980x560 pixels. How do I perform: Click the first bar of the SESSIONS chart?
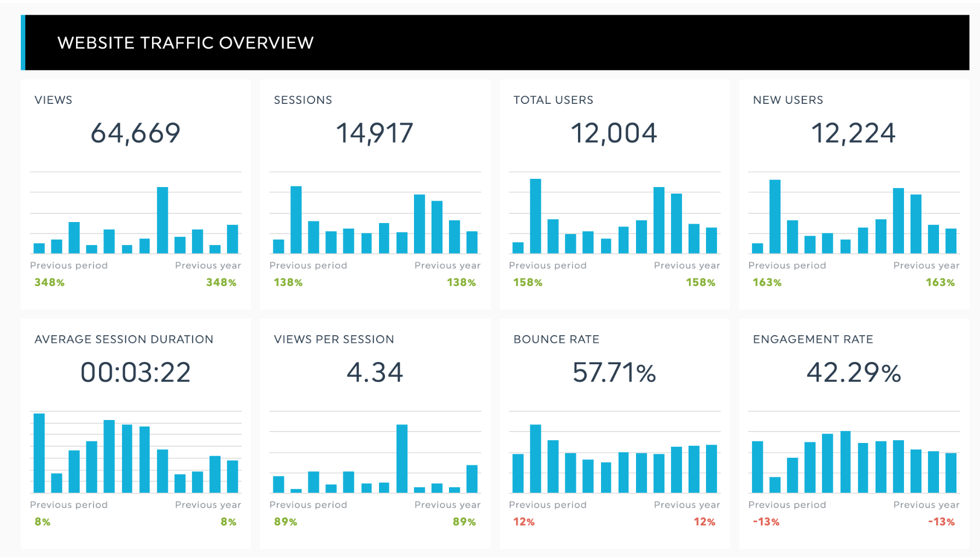tap(279, 246)
